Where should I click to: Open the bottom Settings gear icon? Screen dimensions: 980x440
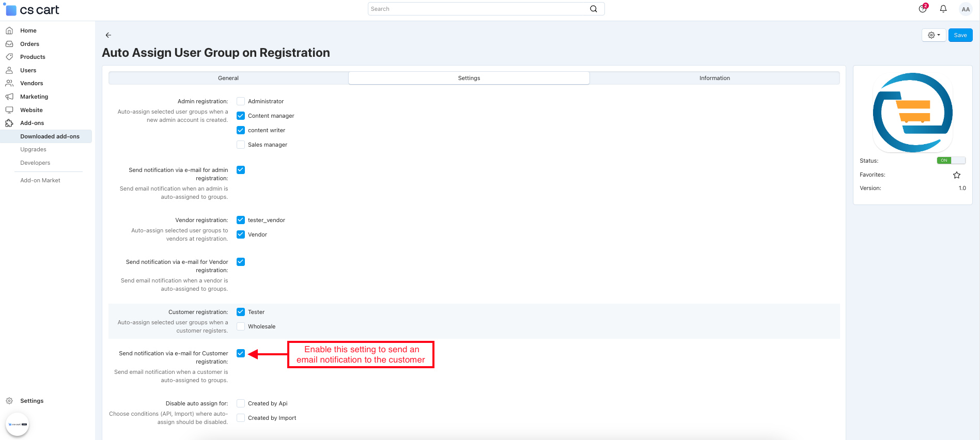pos(9,401)
